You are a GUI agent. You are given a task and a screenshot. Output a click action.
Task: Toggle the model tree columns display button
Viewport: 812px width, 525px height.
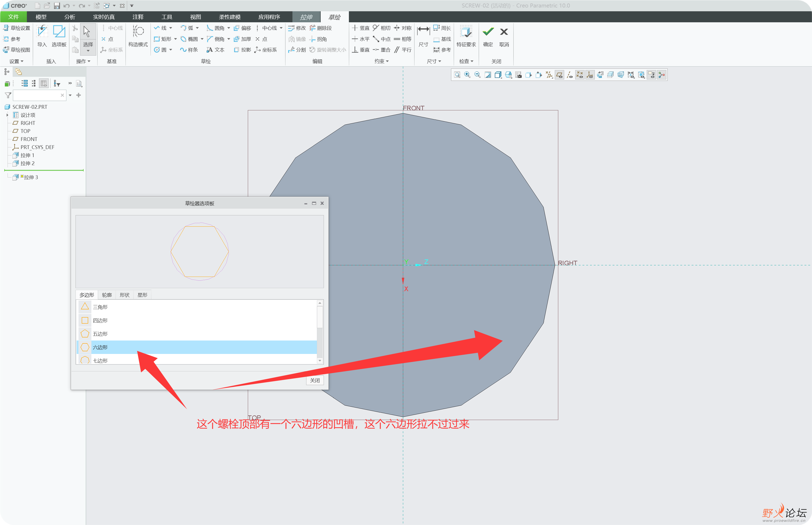pos(44,83)
